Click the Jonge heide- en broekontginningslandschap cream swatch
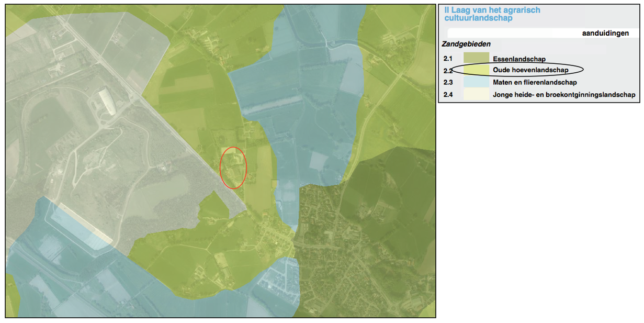This screenshot has height=323, width=644. click(x=476, y=94)
